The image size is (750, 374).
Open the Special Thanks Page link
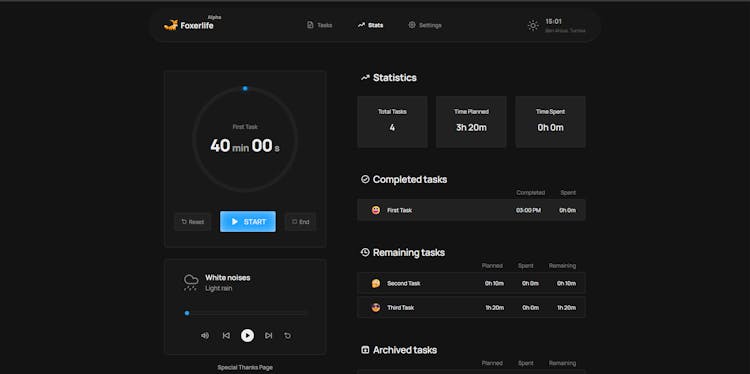click(245, 367)
